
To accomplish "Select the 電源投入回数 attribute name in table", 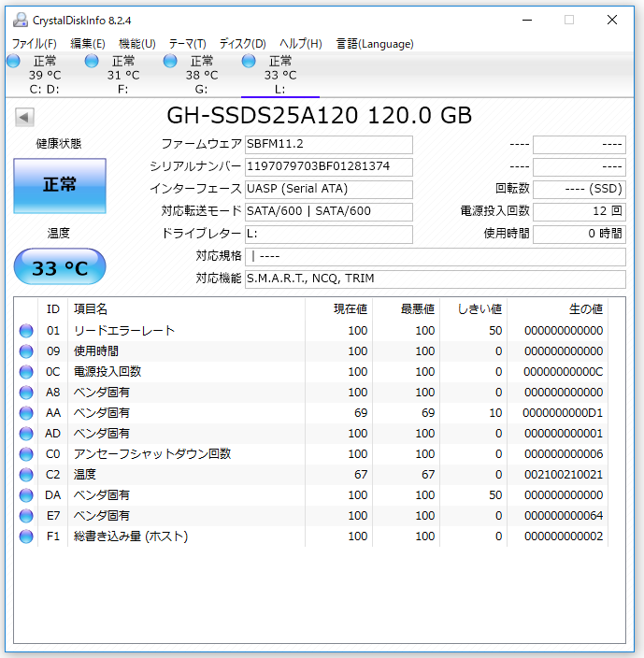I will [107, 372].
